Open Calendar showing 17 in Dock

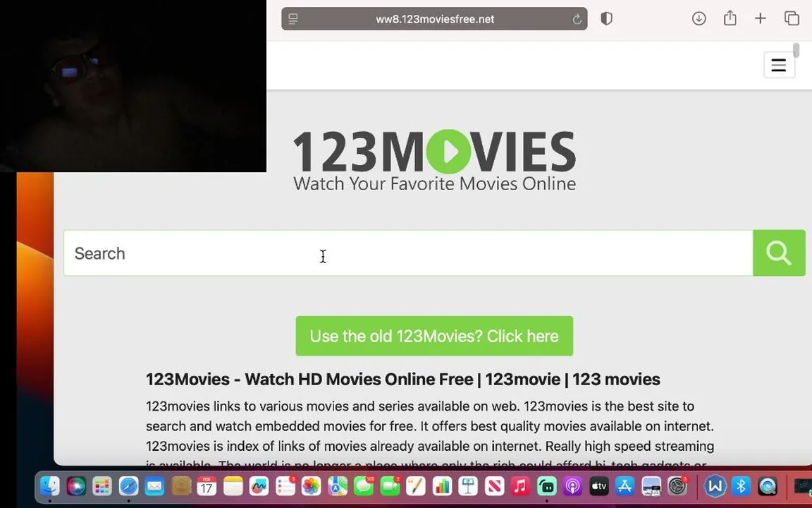(x=207, y=486)
